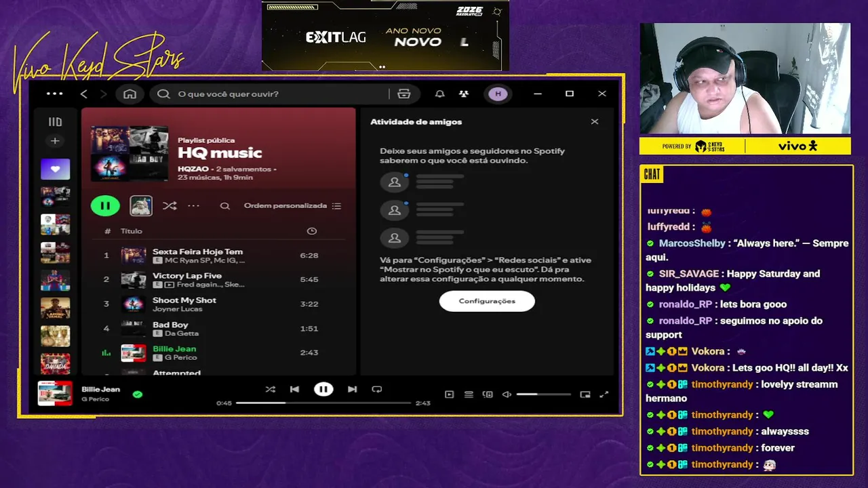
Task: Click the ExitLag banner ad
Action: pos(385,36)
